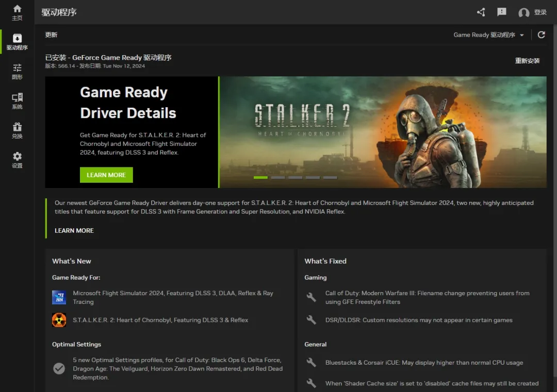Click green LEARN MORE banner button
This screenshot has height=392, width=557.
[x=106, y=175]
